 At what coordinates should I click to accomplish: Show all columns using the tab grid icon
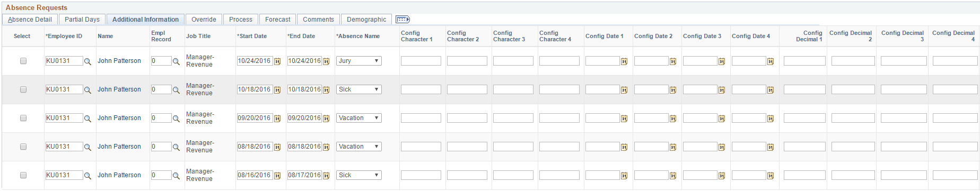[x=402, y=20]
